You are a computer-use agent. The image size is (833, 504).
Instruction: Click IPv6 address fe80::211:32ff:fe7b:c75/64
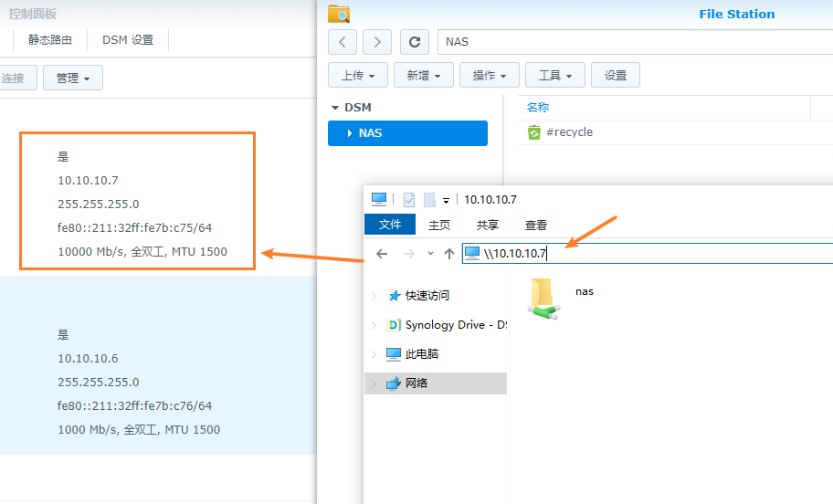(134, 228)
